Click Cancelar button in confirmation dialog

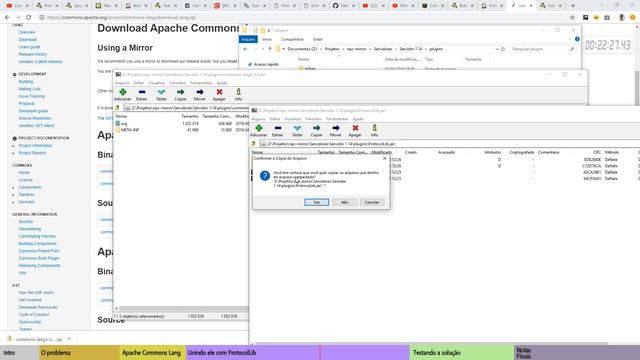pyautogui.click(x=372, y=202)
